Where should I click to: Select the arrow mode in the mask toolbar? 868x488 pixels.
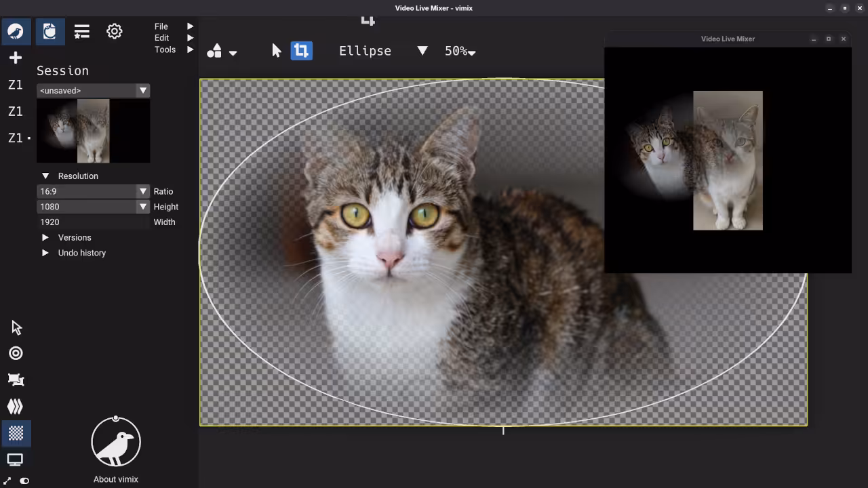point(276,50)
